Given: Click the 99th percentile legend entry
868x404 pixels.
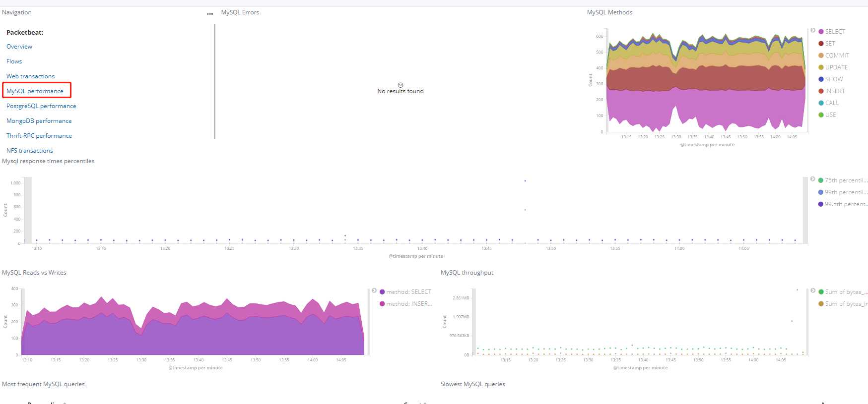Looking at the screenshot, I should click(x=843, y=192).
